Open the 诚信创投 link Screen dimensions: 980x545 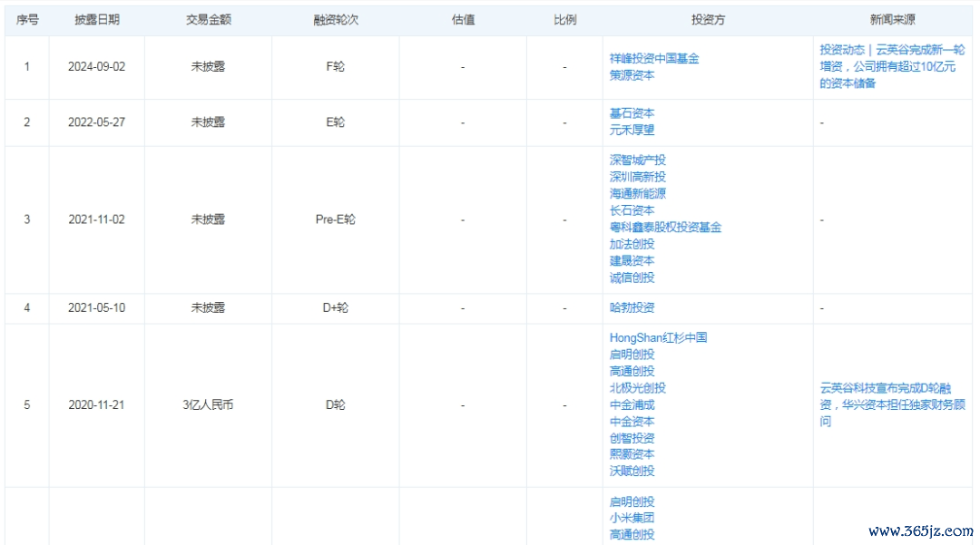coord(632,277)
